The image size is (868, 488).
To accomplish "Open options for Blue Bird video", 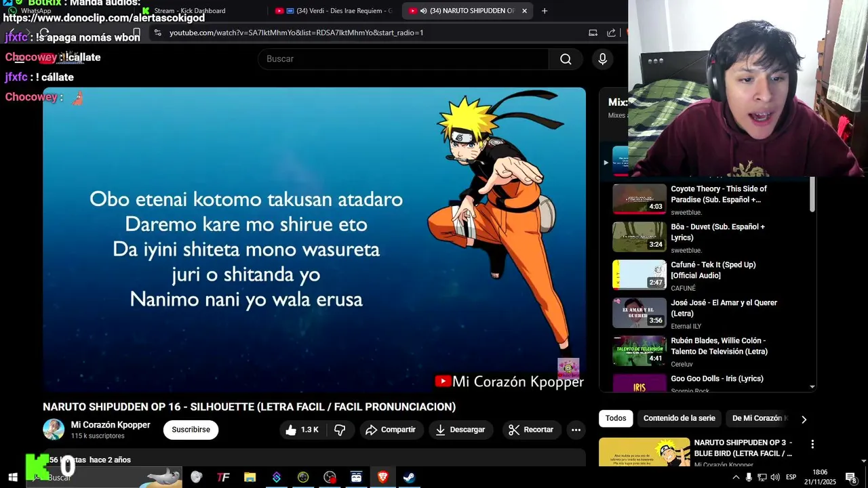I will click(812, 445).
